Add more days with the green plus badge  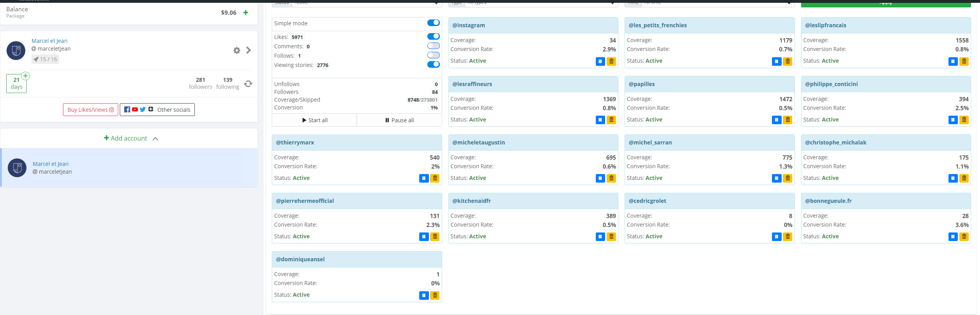tap(25, 76)
